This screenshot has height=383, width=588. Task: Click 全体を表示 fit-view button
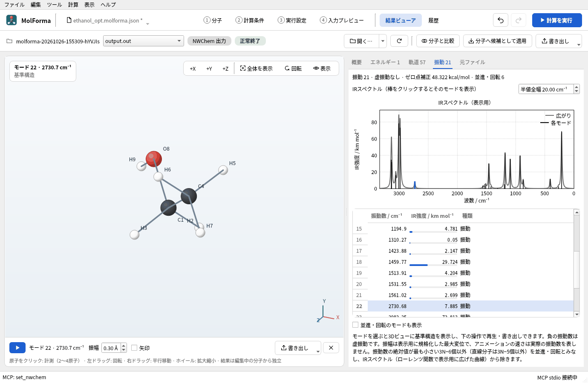pyautogui.click(x=256, y=69)
